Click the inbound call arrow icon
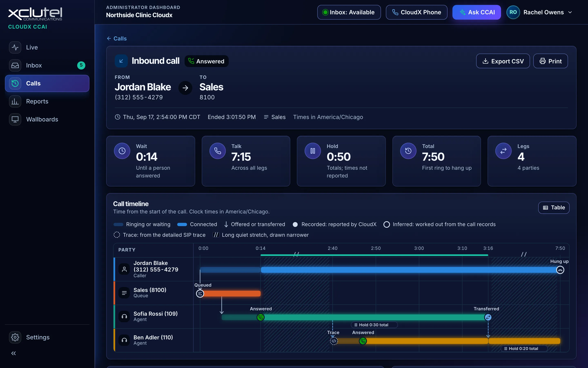The height and width of the screenshot is (368, 588). tap(121, 61)
